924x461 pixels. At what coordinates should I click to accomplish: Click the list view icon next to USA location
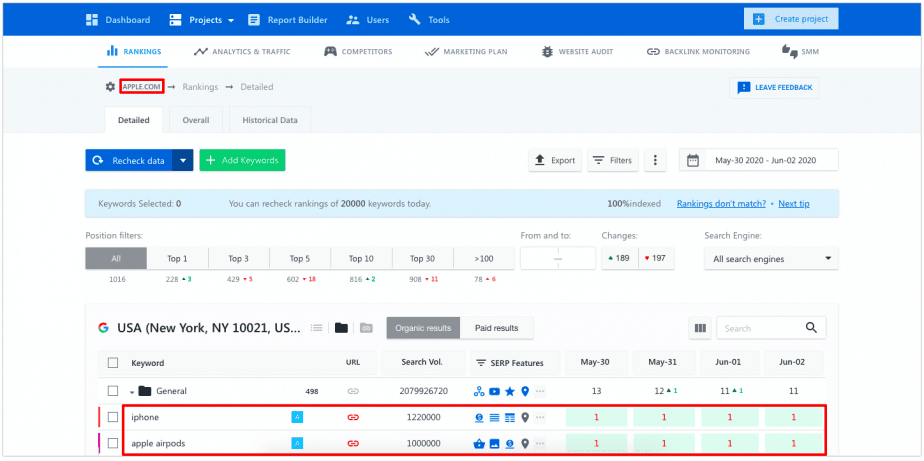point(316,328)
